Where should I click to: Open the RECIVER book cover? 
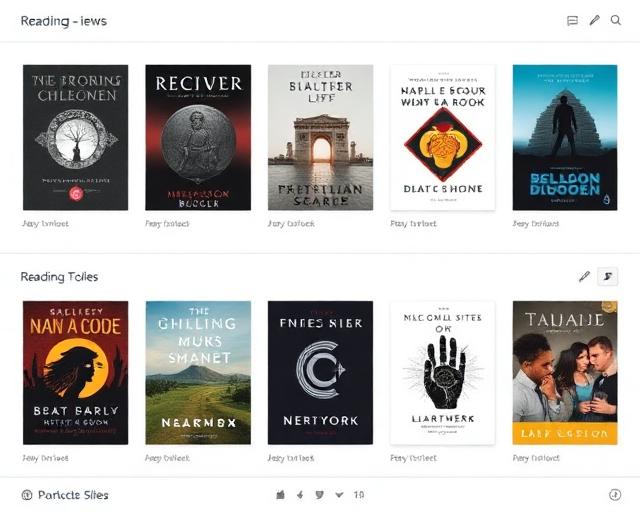198,137
